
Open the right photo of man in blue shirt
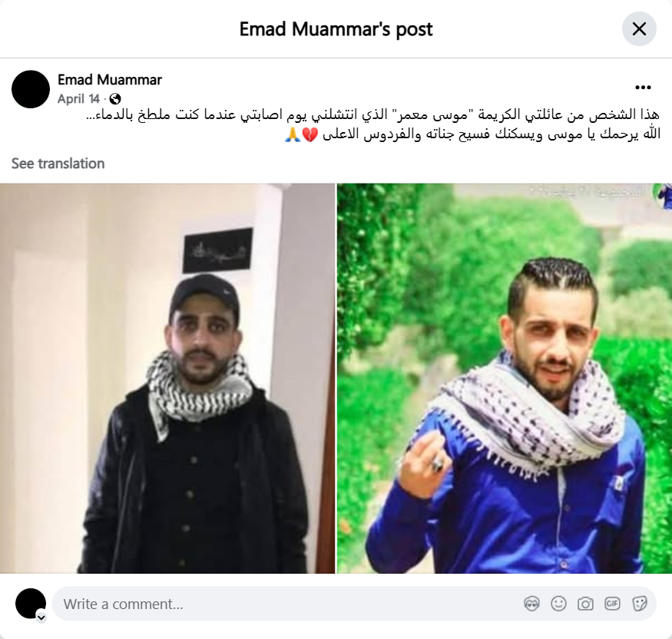(x=505, y=379)
